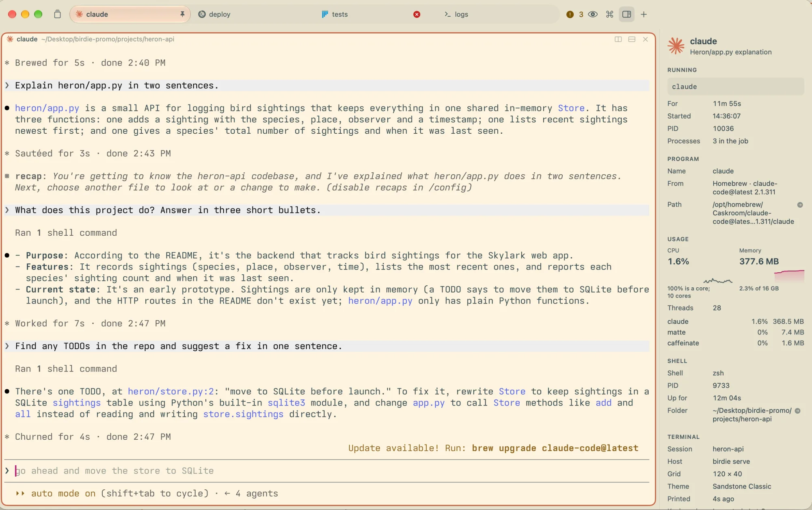Toggle the eye watch icon in toolbar

pos(593,14)
